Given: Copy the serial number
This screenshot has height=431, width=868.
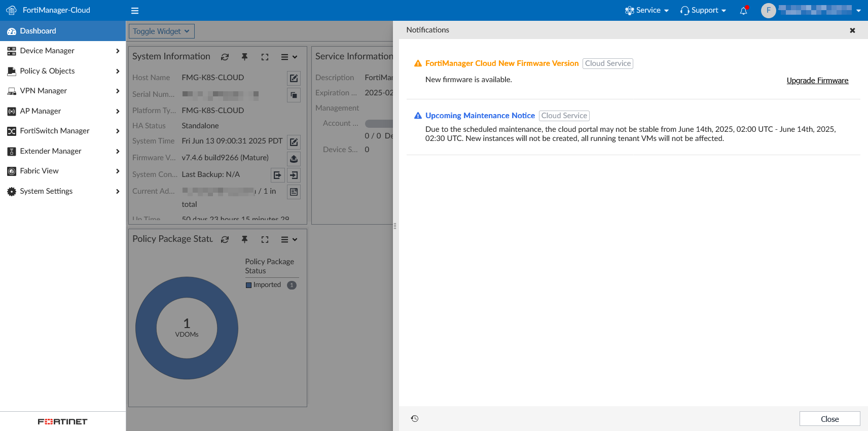Looking at the screenshot, I should 294,95.
